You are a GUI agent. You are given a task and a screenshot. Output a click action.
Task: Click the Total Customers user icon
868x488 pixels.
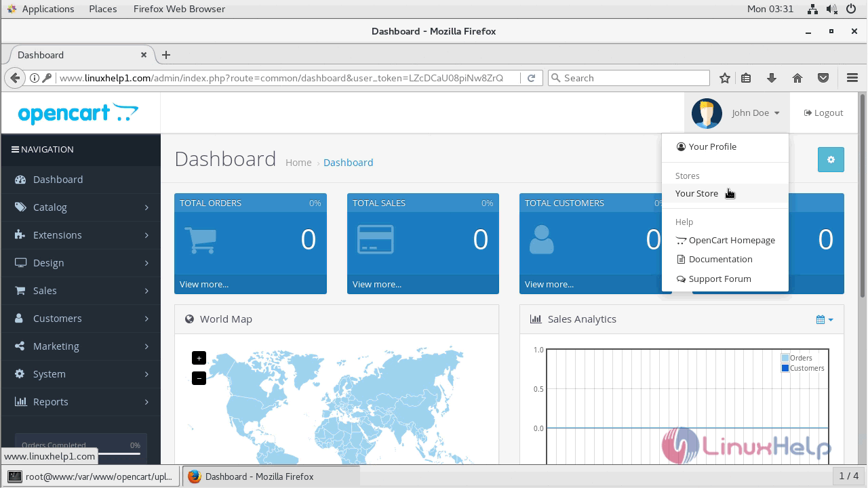tap(541, 239)
